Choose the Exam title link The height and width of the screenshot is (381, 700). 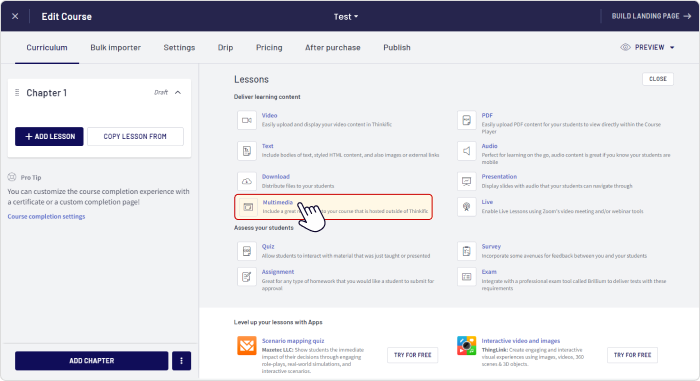point(489,272)
